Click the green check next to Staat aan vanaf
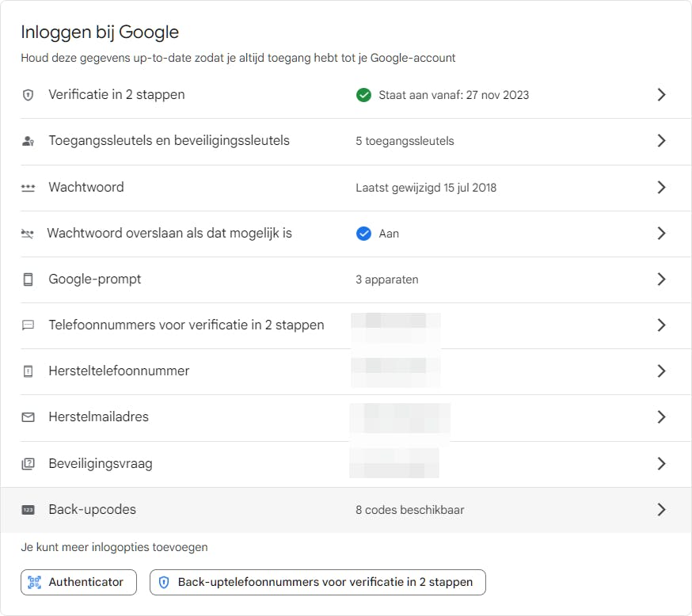The image size is (692, 616). 363,95
